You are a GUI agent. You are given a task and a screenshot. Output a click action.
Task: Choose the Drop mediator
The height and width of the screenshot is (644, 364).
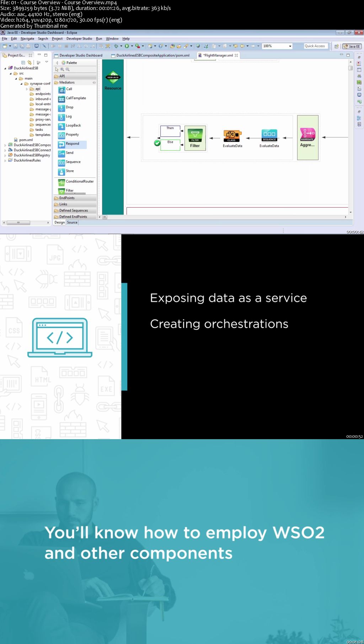66,107
